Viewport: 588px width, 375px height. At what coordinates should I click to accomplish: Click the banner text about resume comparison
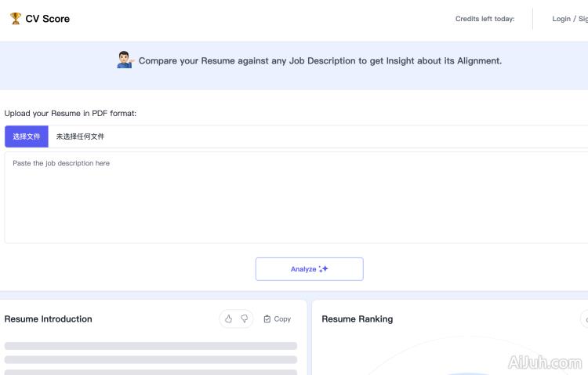(320, 60)
